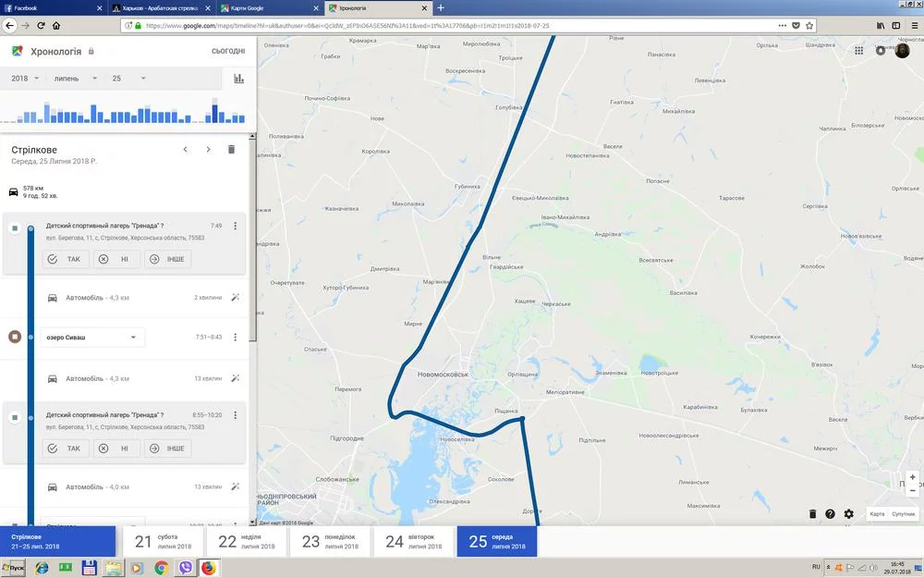Open Chrome from the taskbar

pos(161,568)
